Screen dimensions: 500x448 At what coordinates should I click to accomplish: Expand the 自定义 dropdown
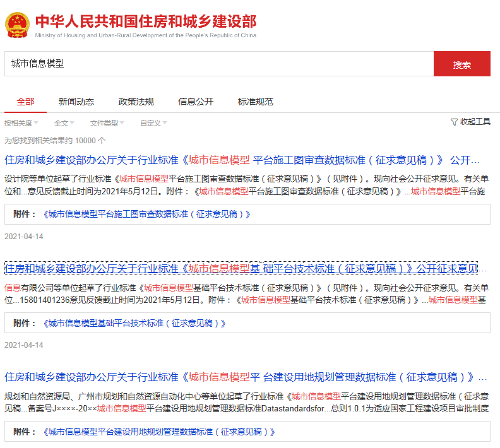pos(153,123)
